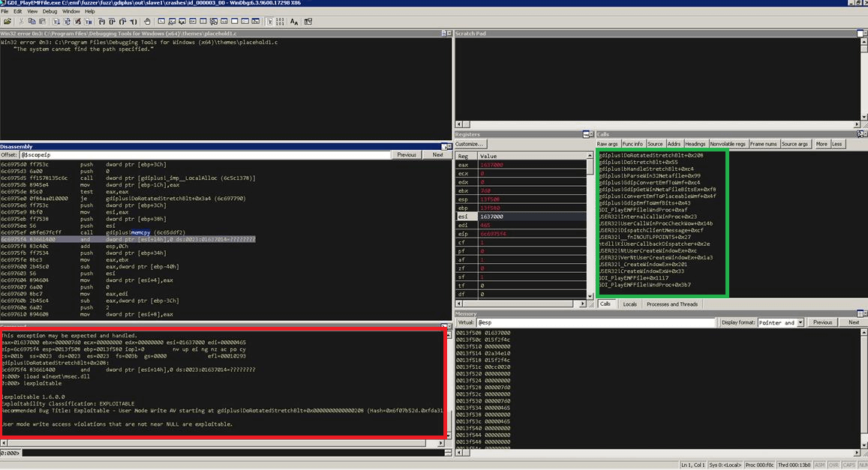Click the Stop debugging icon
The width and height of the screenshot is (868, 470).
77,22
